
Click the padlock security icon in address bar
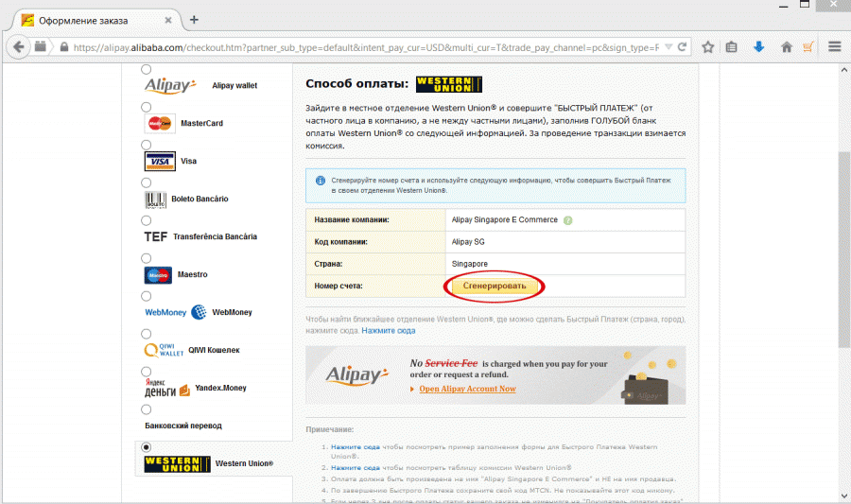(x=64, y=47)
